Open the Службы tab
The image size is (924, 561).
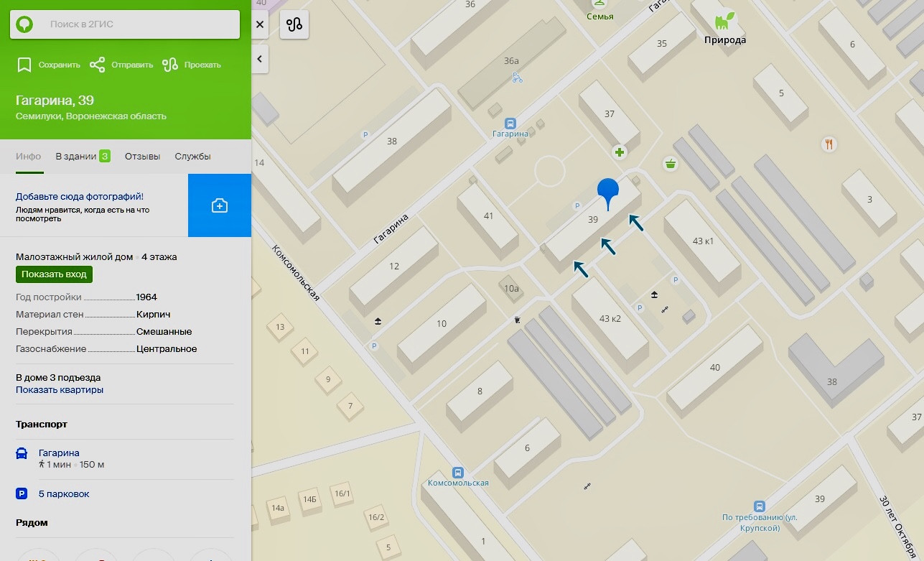[192, 156]
